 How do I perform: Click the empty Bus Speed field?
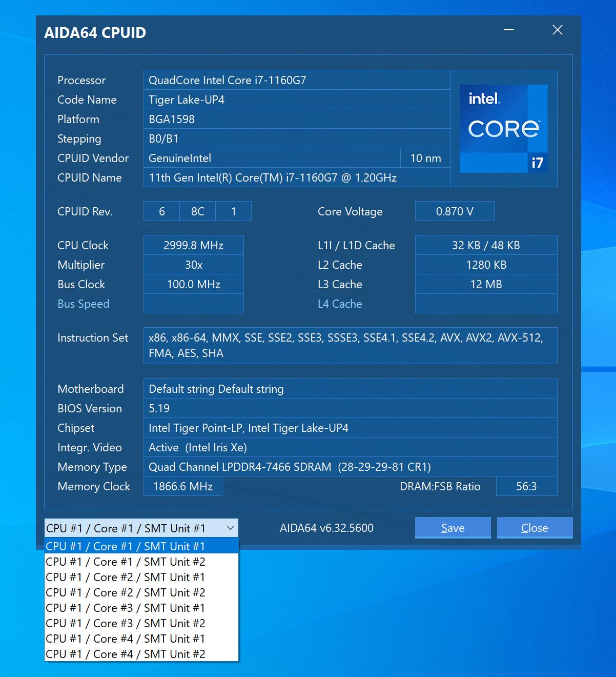194,304
